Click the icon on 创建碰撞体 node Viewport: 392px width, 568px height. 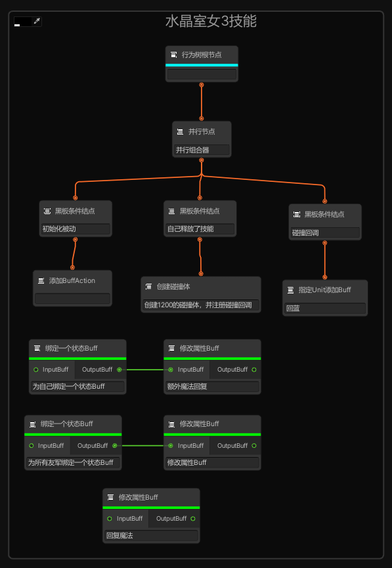pyautogui.click(x=148, y=286)
